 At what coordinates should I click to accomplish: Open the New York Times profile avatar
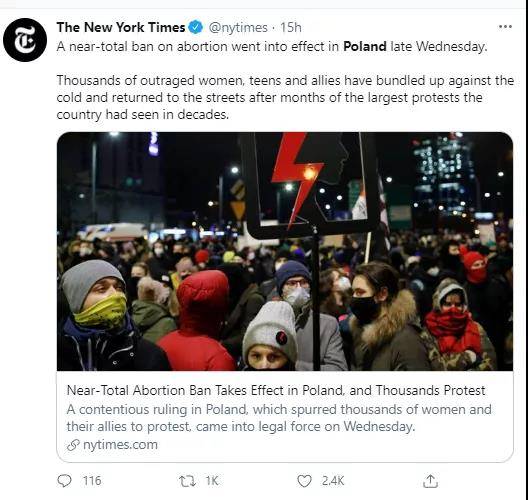click(25, 40)
